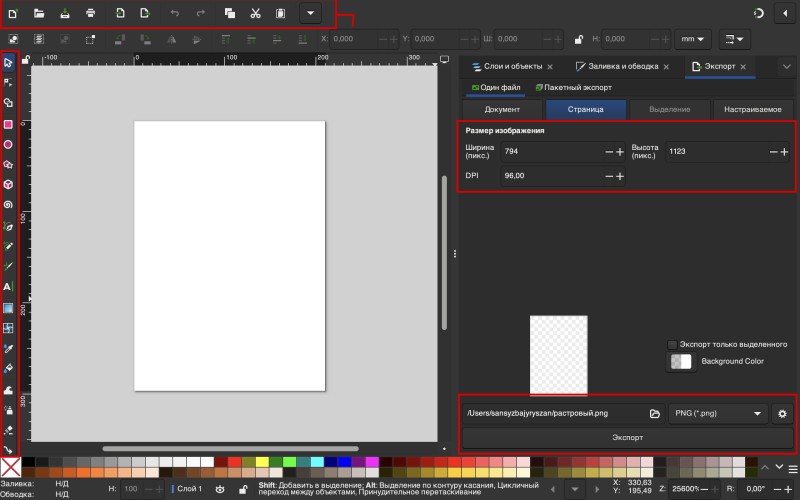800x500 pixels.
Task: Browse export path via folder button
Action: click(655, 414)
